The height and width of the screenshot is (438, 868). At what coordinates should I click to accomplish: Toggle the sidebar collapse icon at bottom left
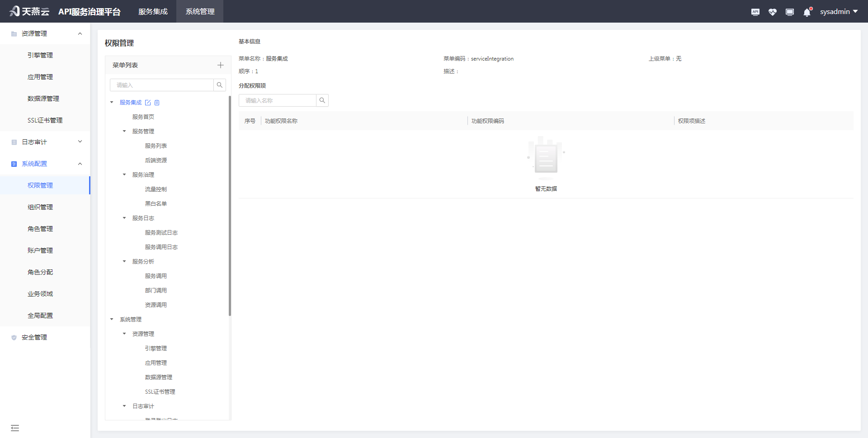[15, 428]
